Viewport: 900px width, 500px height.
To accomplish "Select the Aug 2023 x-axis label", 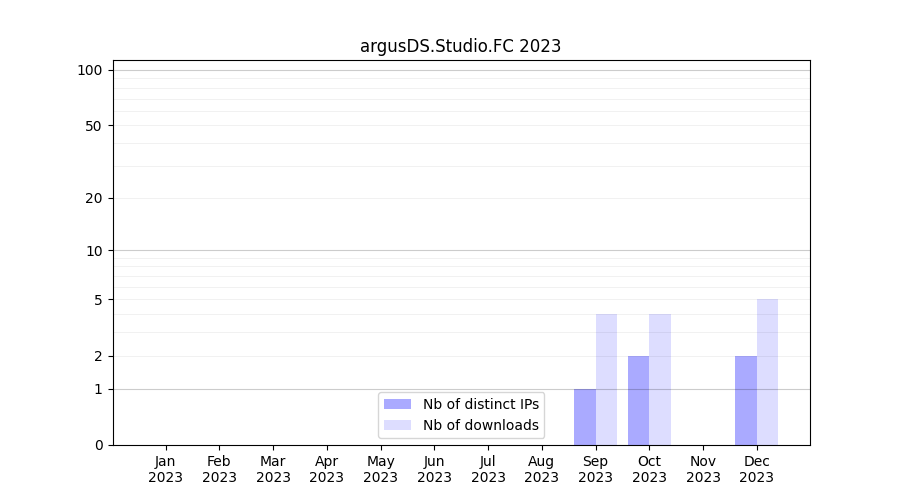I will [541, 469].
